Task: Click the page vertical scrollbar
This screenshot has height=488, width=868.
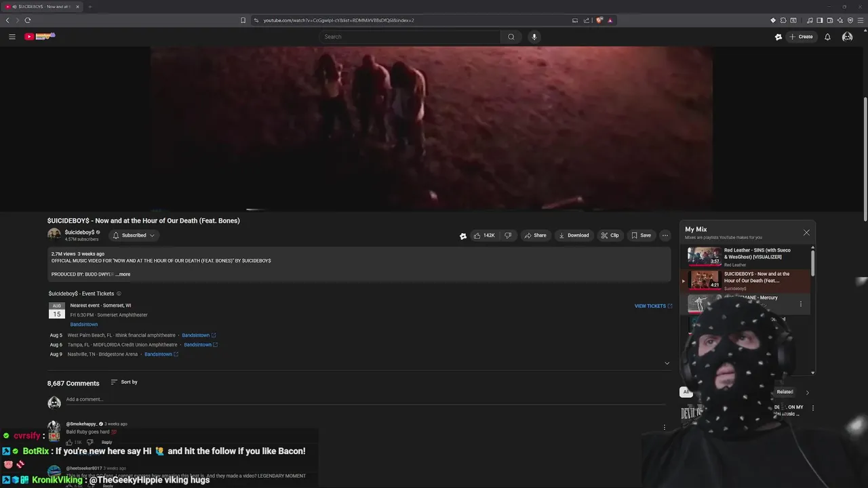Action: point(865,159)
